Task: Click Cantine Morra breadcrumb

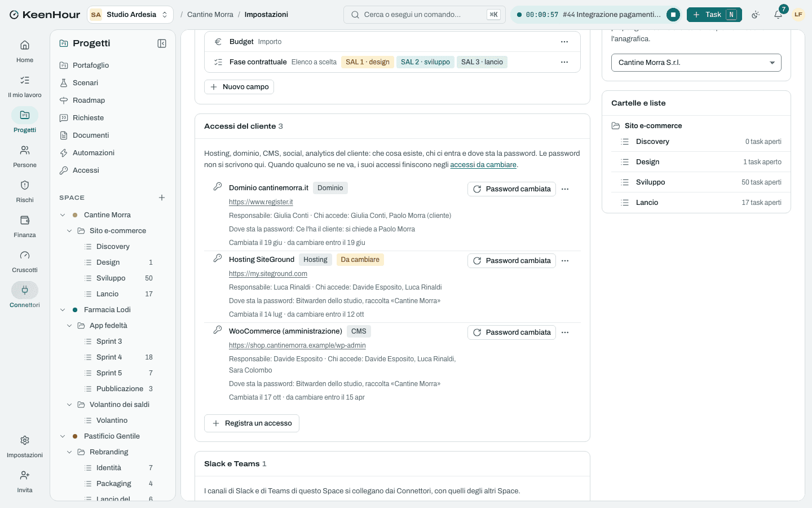Action: [210, 15]
